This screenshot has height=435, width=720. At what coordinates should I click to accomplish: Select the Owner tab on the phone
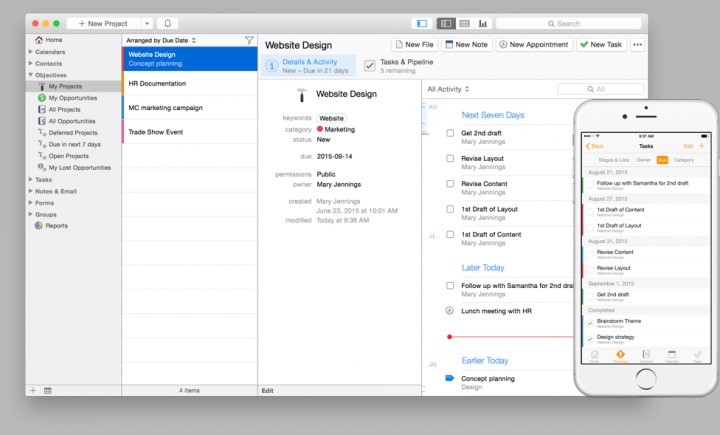[643, 160]
